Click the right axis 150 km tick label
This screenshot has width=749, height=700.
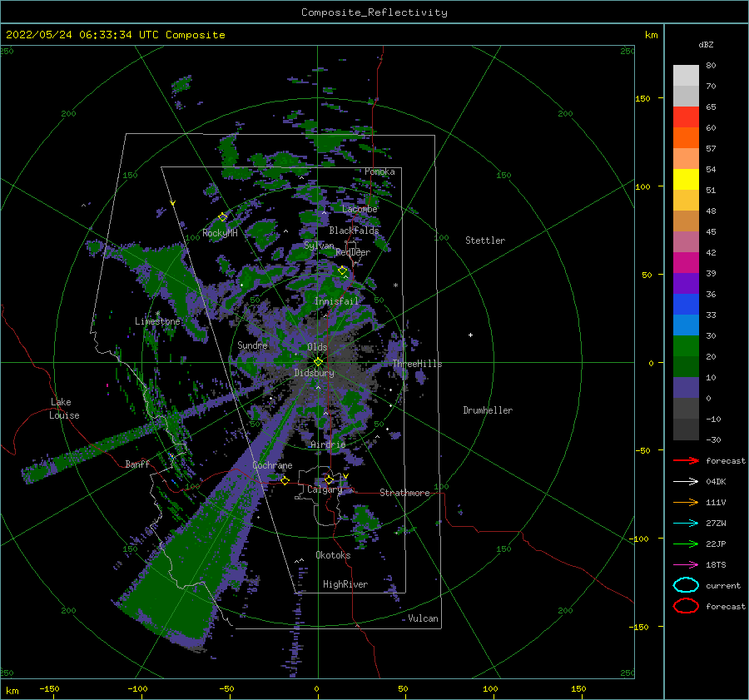coord(642,98)
